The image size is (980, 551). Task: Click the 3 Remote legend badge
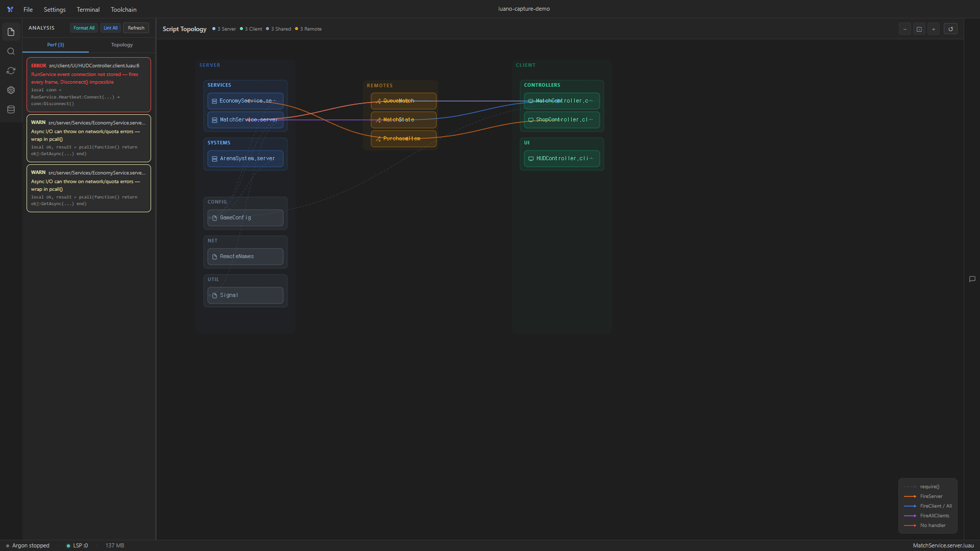pos(308,29)
